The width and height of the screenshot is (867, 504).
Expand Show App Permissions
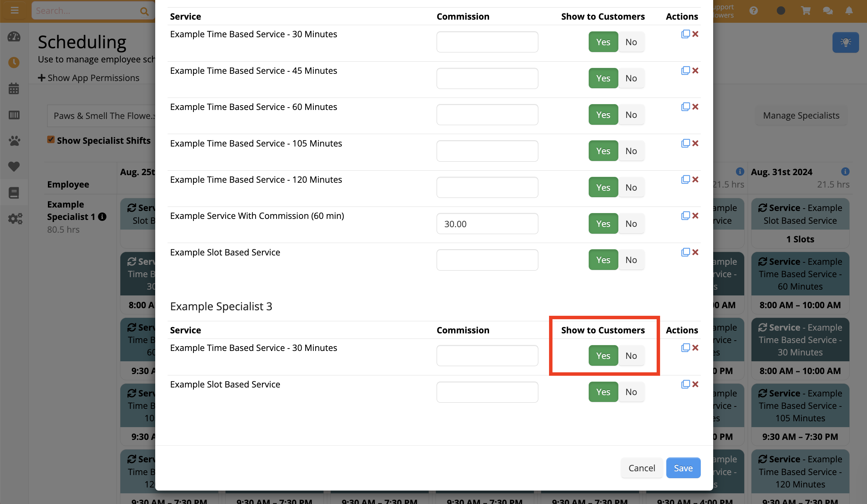pos(89,78)
